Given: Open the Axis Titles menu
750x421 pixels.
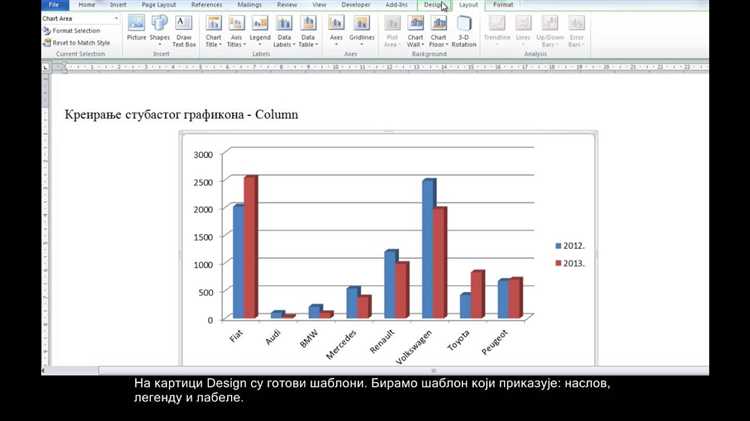Looking at the screenshot, I should click(x=236, y=32).
